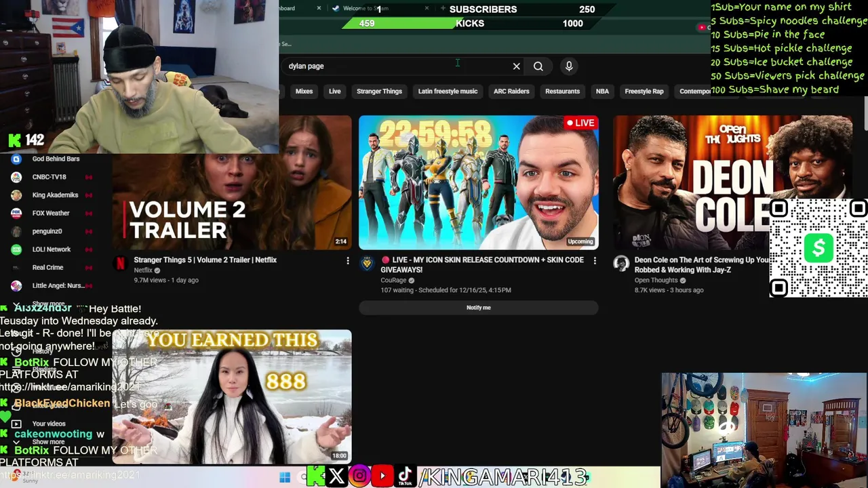Click FOX Weather channel avatar

coord(16,213)
